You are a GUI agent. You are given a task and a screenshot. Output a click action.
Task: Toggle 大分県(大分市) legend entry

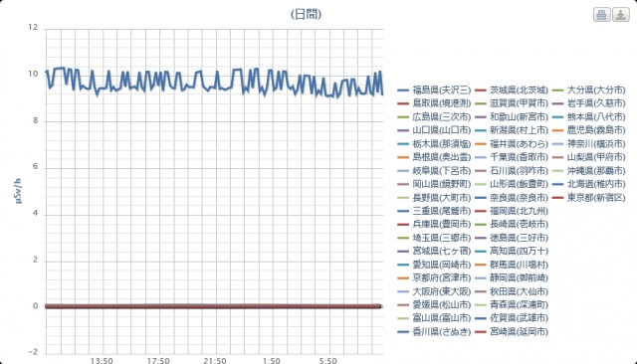tap(588, 90)
